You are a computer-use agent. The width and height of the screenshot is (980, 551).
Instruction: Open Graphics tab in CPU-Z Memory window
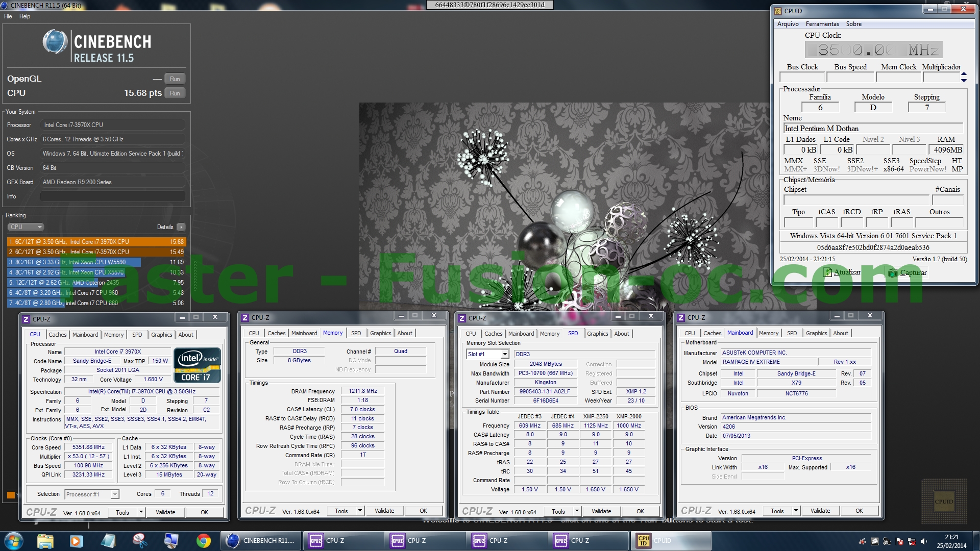coord(381,333)
